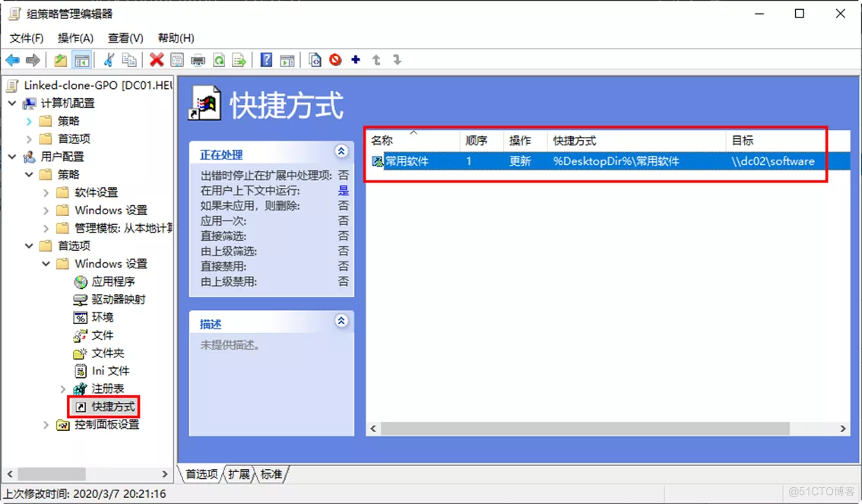Expand the 管理模板 folder
Image resolution: width=862 pixels, height=504 pixels.
point(46,228)
